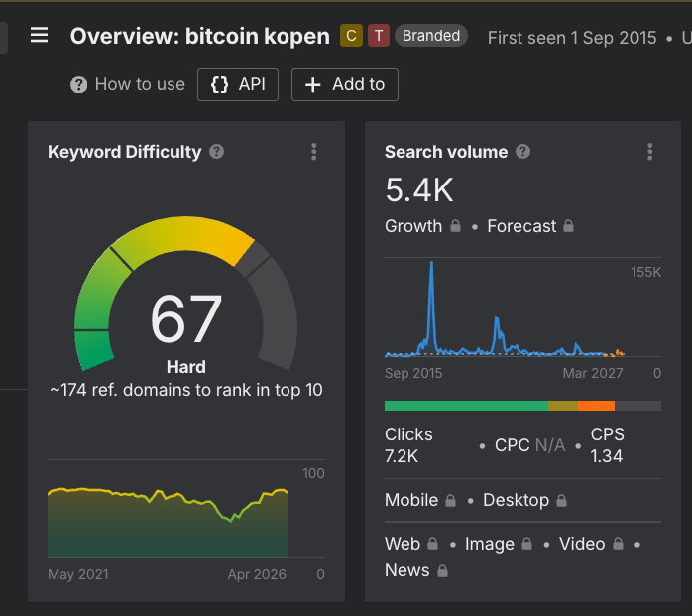The image size is (692, 616).
Task: Click the locked Forecast metric
Action: click(x=530, y=226)
